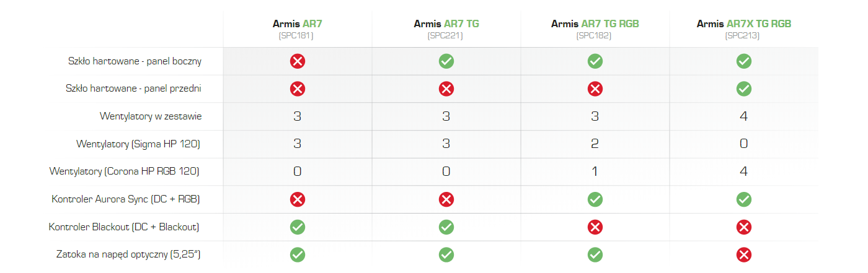Select the Armis AR7 column header

point(298,24)
